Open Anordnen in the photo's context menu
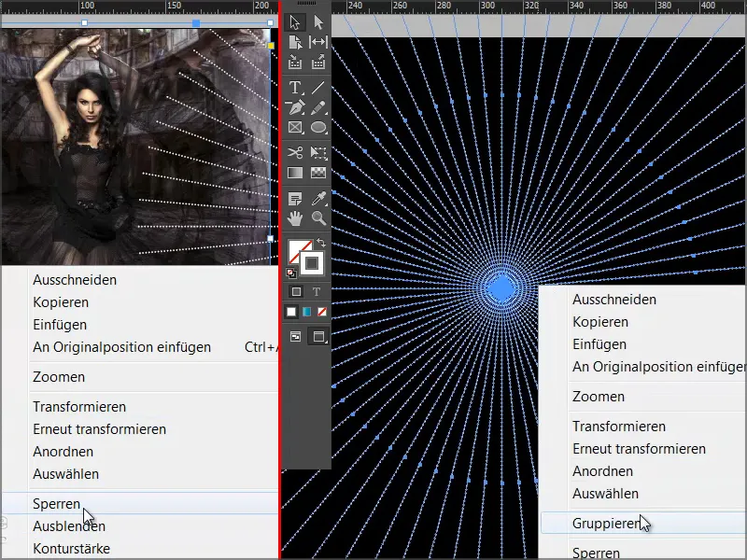This screenshot has width=747, height=560. (x=63, y=452)
